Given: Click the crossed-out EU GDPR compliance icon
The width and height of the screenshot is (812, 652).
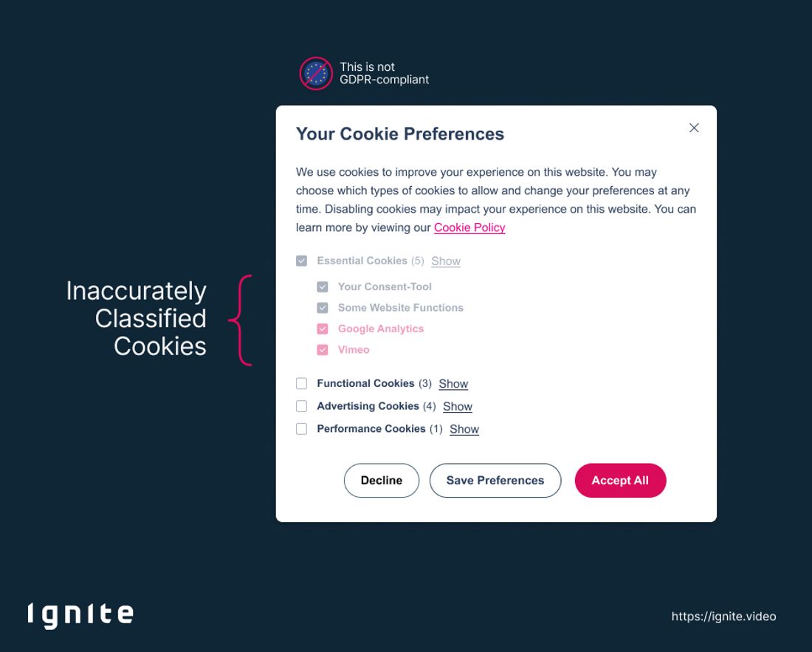Looking at the screenshot, I should point(317,72).
